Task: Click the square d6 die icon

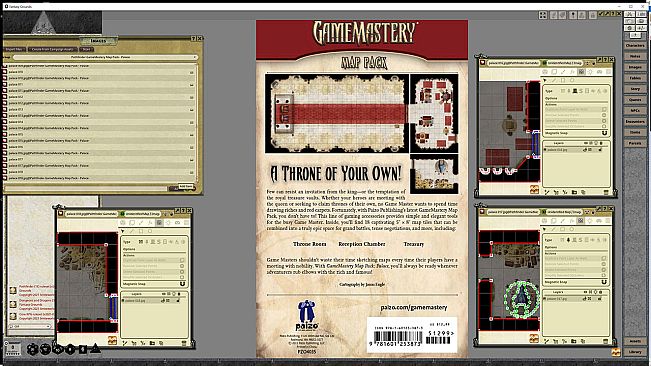Action: pyautogui.click(x=83, y=349)
